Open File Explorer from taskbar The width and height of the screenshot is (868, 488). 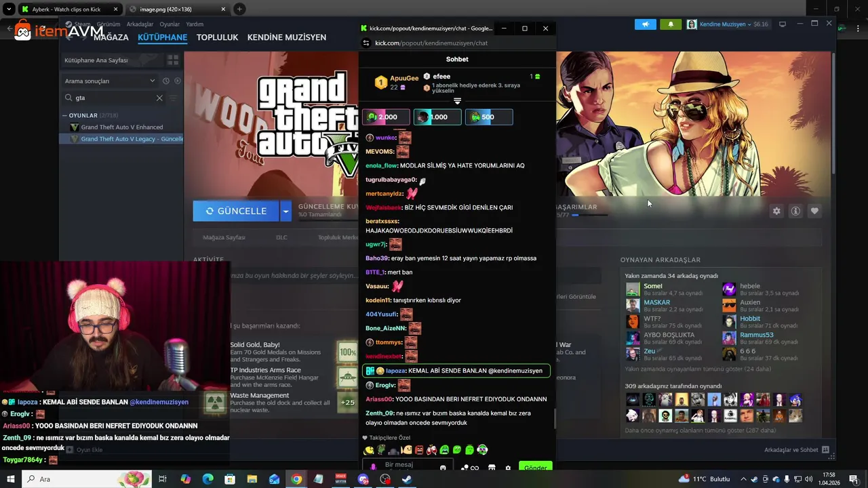tap(252, 479)
